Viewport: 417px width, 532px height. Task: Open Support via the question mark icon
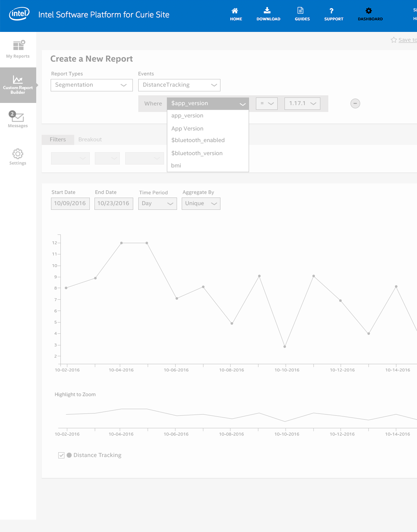click(331, 11)
